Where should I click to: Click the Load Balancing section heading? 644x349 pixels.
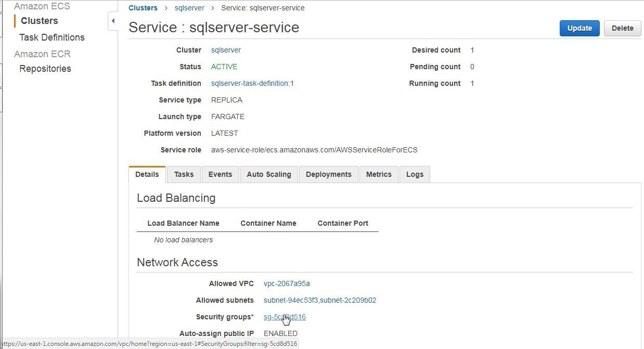[176, 198]
